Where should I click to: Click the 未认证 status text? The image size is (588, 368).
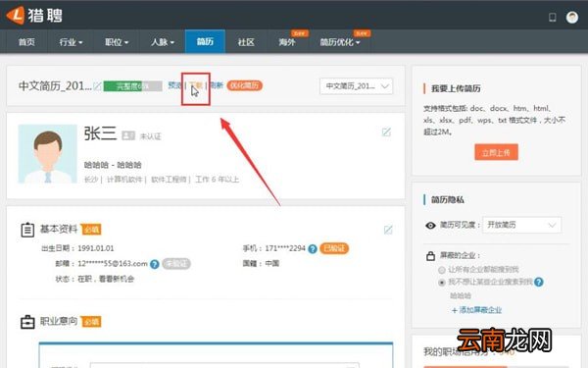150,136
